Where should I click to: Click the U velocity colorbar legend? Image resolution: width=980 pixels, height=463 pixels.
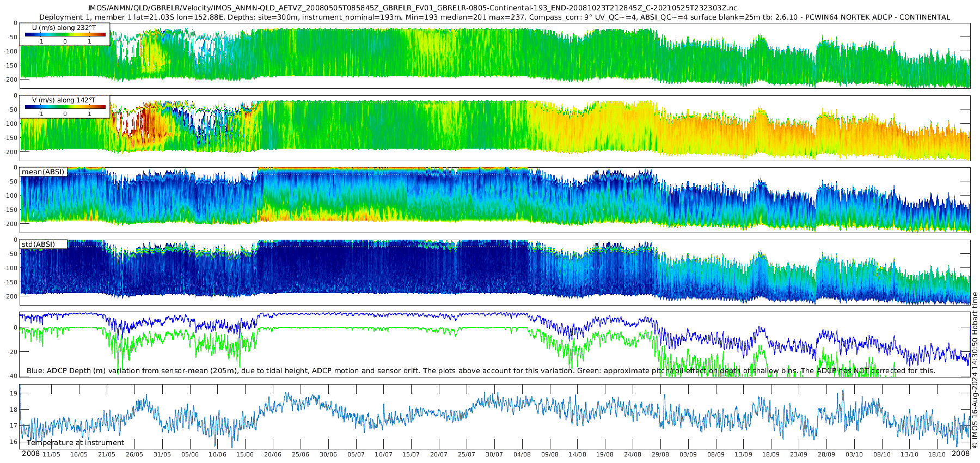[65, 34]
